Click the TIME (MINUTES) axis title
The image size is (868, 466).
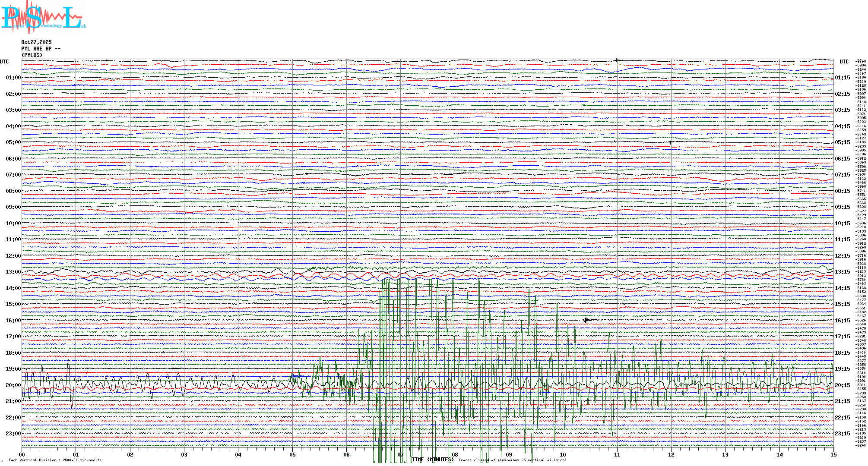click(x=432, y=460)
